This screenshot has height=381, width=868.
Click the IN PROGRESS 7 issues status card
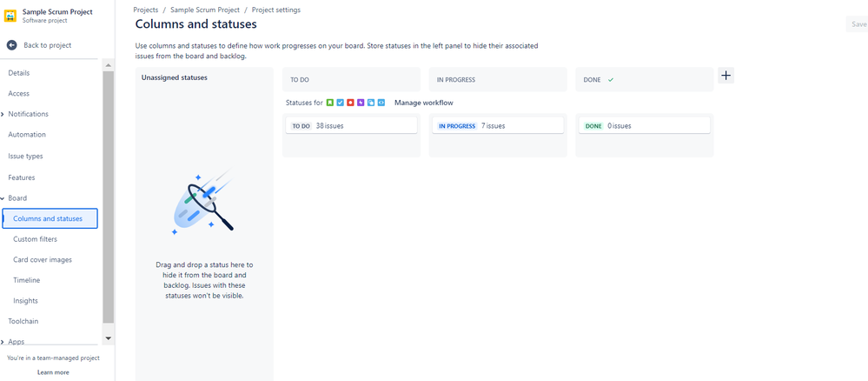(x=498, y=125)
